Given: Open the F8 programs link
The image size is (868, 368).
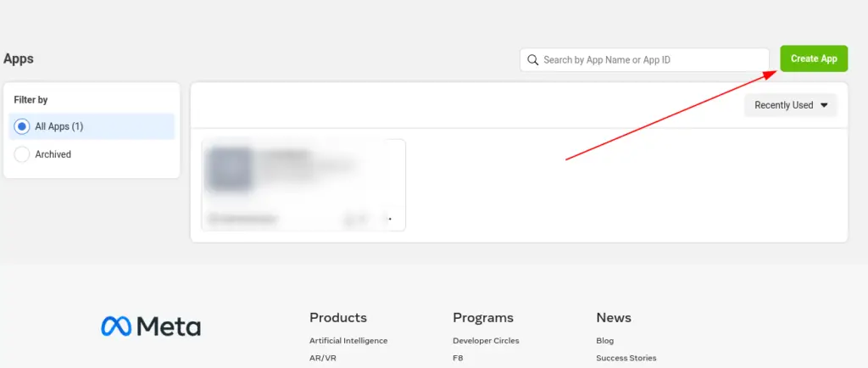Looking at the screenshot, I should 459,358.
